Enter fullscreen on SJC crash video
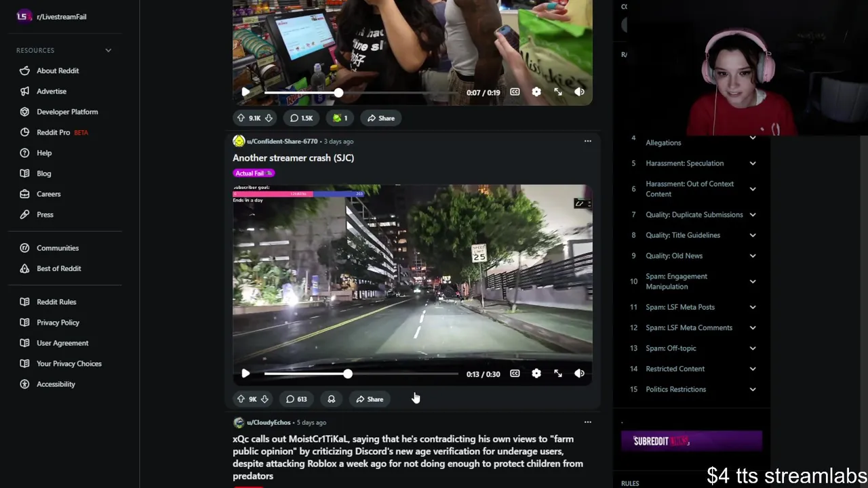 tap(558, 373)
